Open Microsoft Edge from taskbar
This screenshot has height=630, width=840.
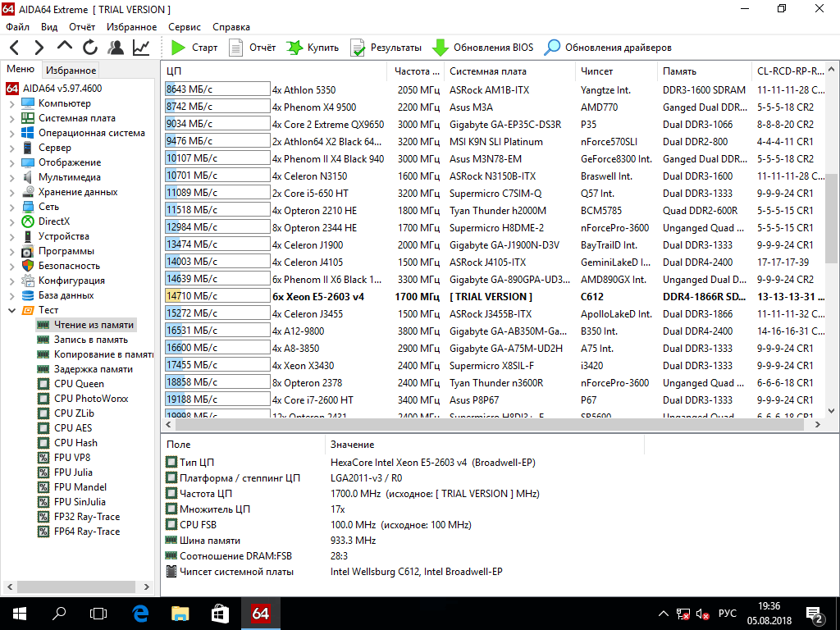tap(139, 614)
